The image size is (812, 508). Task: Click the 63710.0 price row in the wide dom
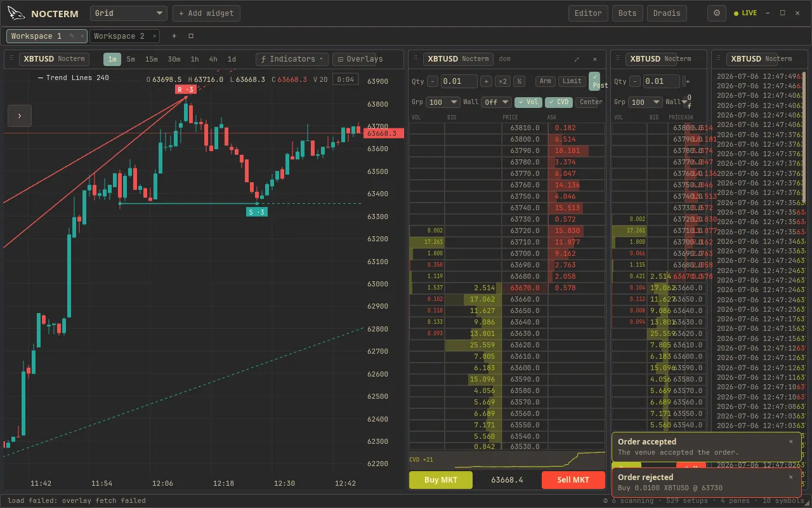(507, 242)
